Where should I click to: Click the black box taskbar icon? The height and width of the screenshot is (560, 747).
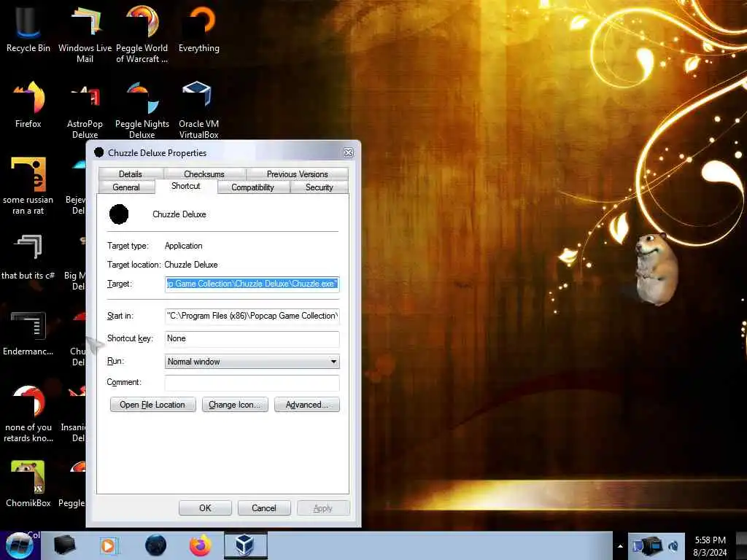(64, 545)
